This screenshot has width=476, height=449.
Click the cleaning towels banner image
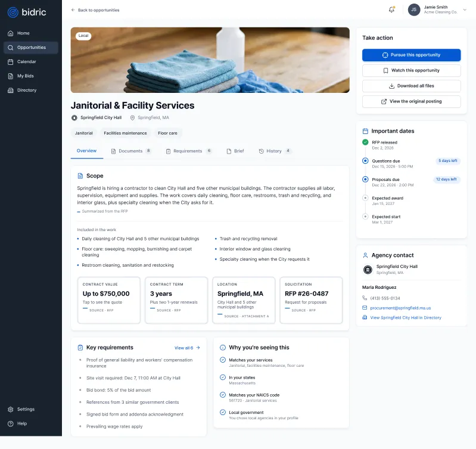(210, 60)
